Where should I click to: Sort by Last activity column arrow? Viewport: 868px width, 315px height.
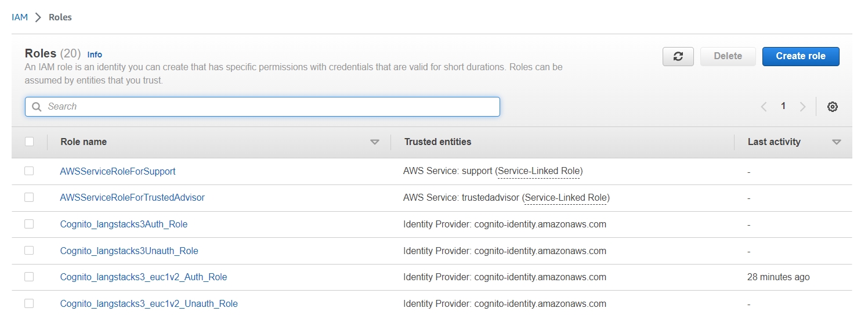836,142
